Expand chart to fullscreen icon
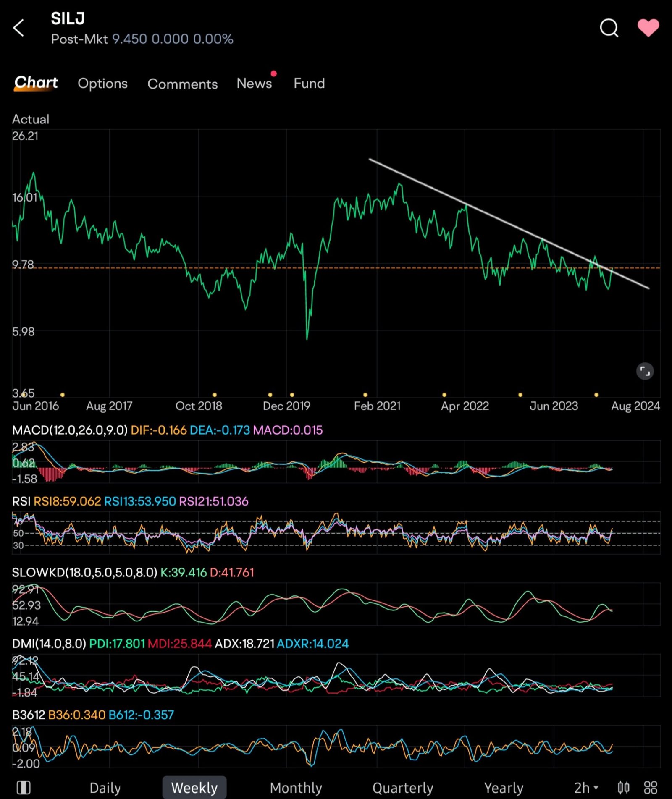The width and height of the screenshot is (672, 799). [645, 371]
